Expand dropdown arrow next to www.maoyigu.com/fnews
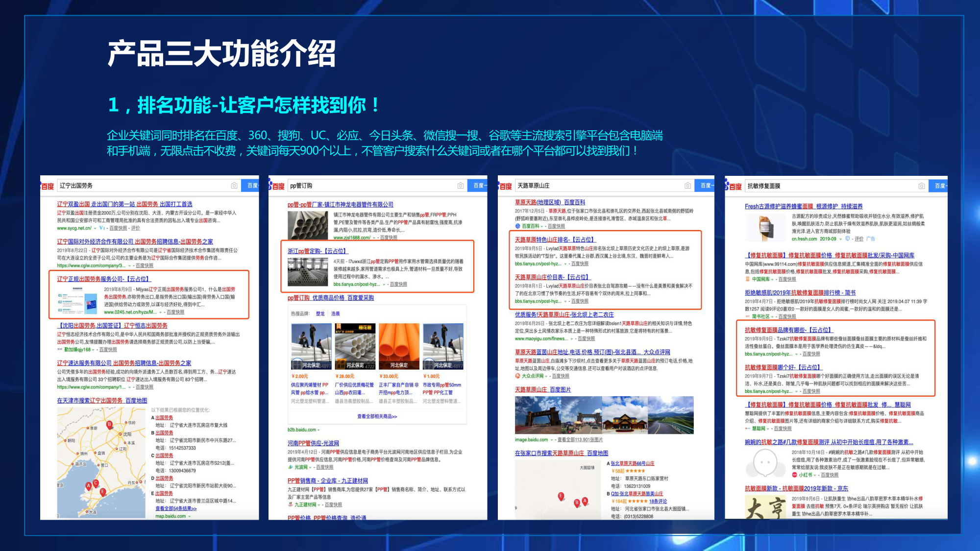The width and height of the screenshot is (980, 551). pyautogui.click(x=571, y=339)
